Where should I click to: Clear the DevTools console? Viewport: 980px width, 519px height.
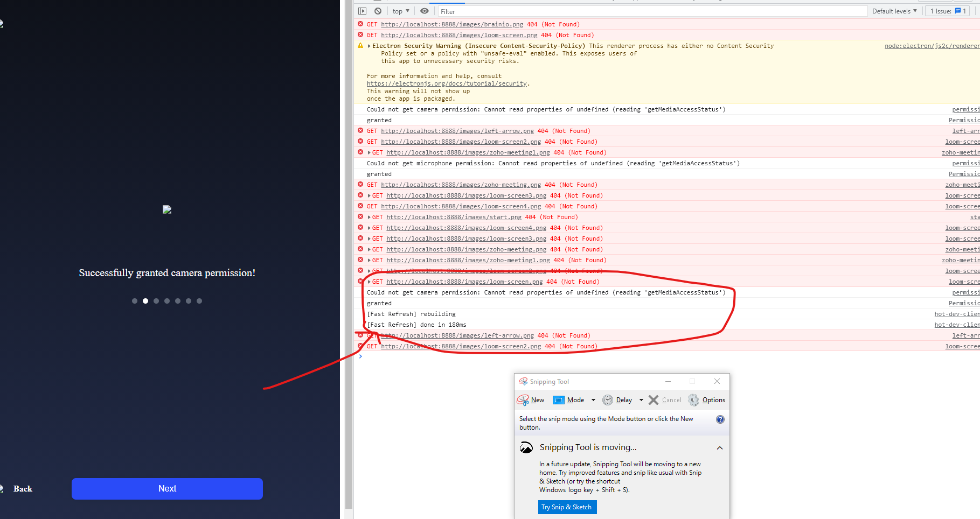(378, 11)
